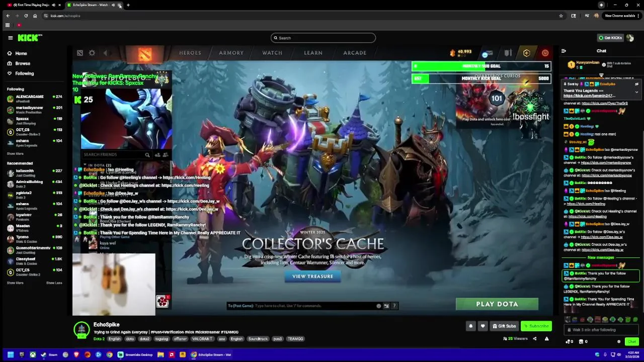
Task: Click Dota 2 LEARN tab in stream
Action: coord(313,53)
